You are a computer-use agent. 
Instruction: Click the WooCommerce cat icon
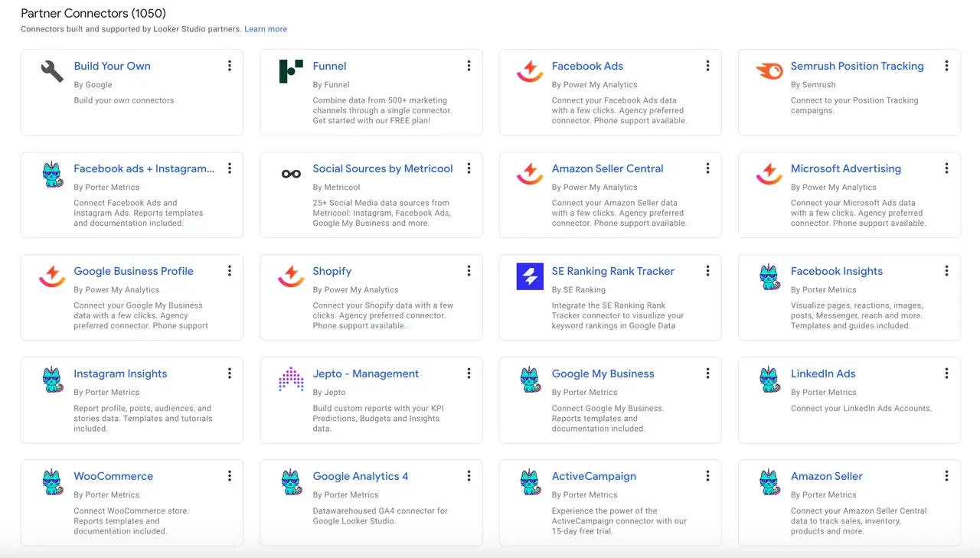[52, 481]
